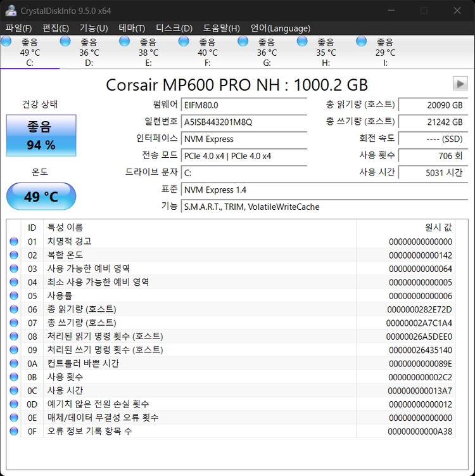Click the status dot for attribute 06
The width and height of the screenshot is (475, 476).
click(14, 309)
